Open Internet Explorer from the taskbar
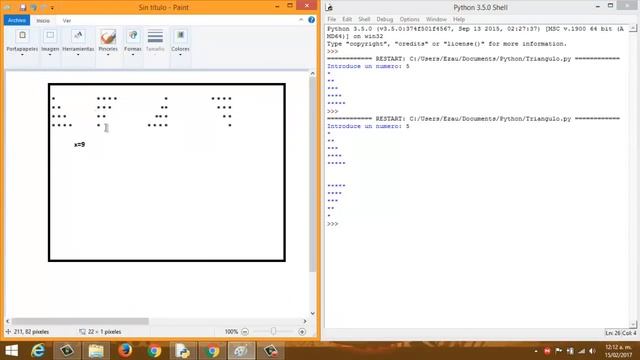Screen dimensions: 640x360 [38, 351]
